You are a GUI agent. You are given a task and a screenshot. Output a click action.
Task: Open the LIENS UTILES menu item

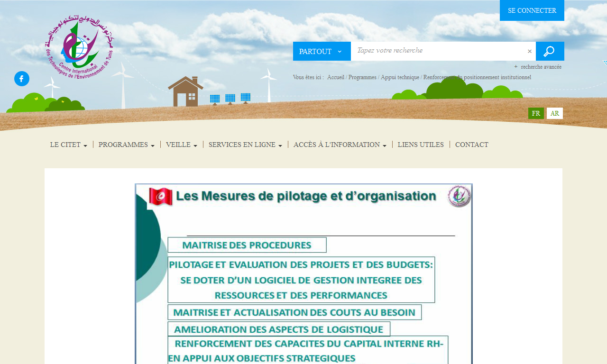[421, 145]
